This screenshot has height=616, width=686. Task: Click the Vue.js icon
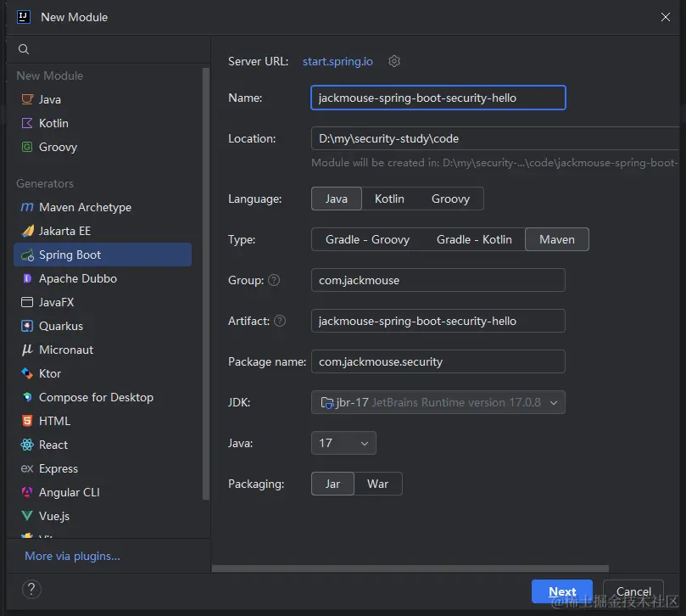click(x=27, y=516)
